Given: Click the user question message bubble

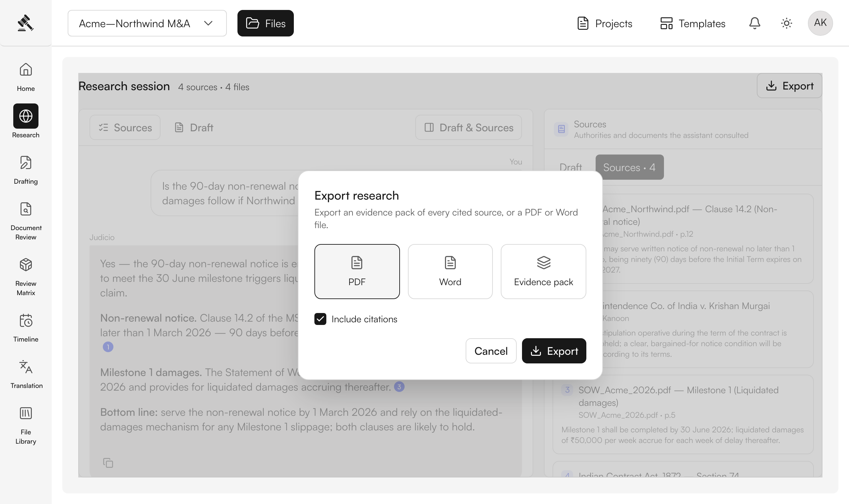Looking at the screenshot, I should click(225, 193).
